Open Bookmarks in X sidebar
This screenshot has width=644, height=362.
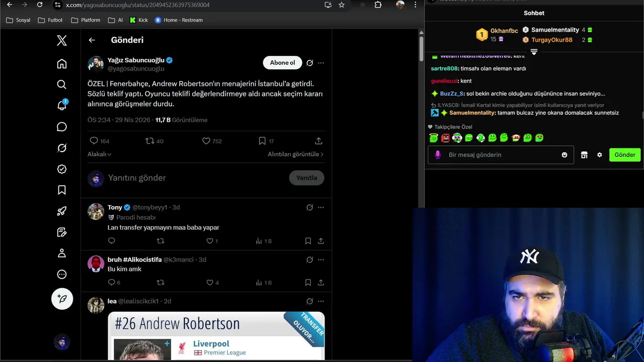pos(62,190)
